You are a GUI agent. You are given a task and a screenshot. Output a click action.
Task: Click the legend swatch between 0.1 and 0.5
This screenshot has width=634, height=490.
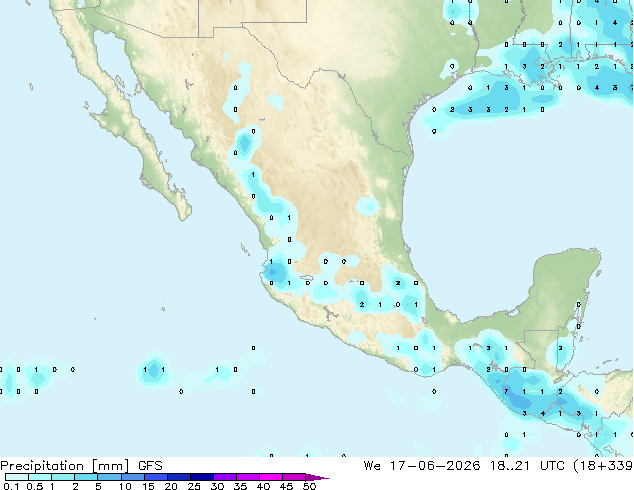pyautogui.click(x=17, y=477)
